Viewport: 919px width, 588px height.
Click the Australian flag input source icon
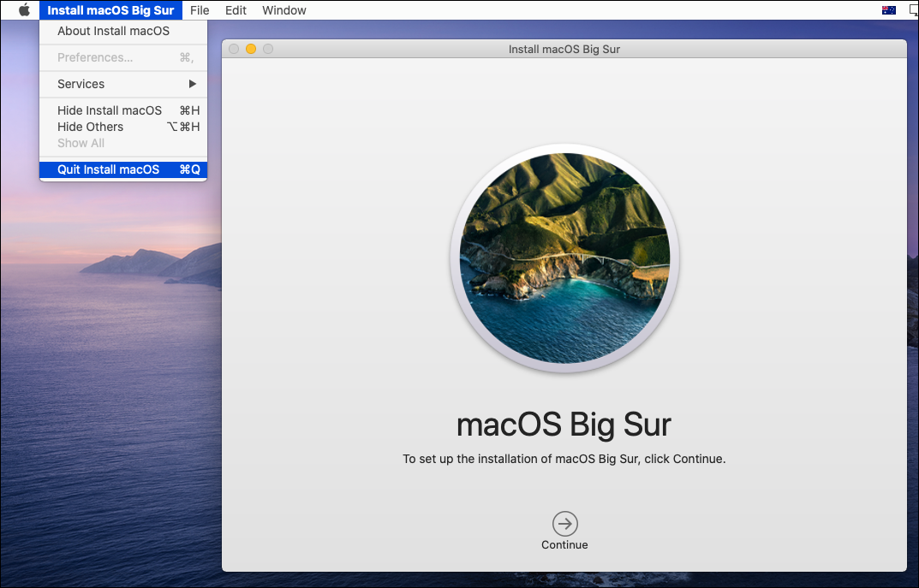coord(888,10)
